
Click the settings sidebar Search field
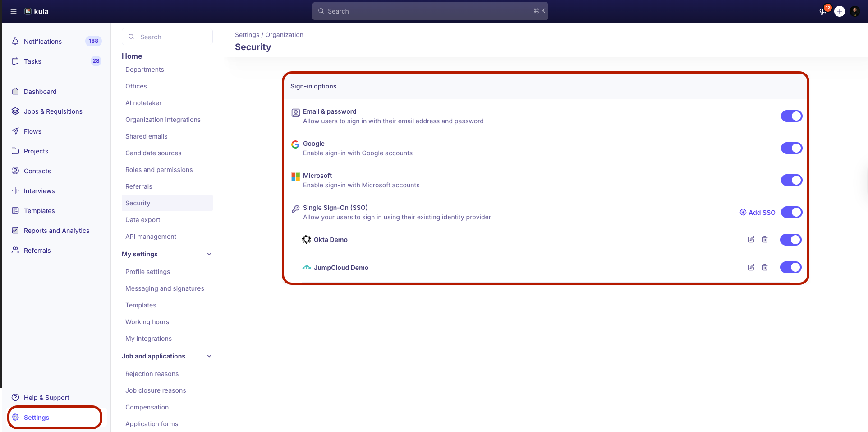[x=167, y=37]
